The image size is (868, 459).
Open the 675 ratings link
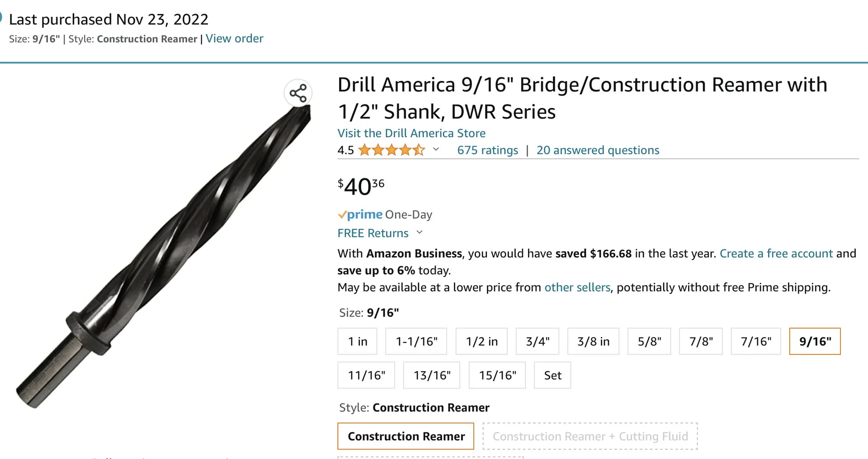(487, 150)
